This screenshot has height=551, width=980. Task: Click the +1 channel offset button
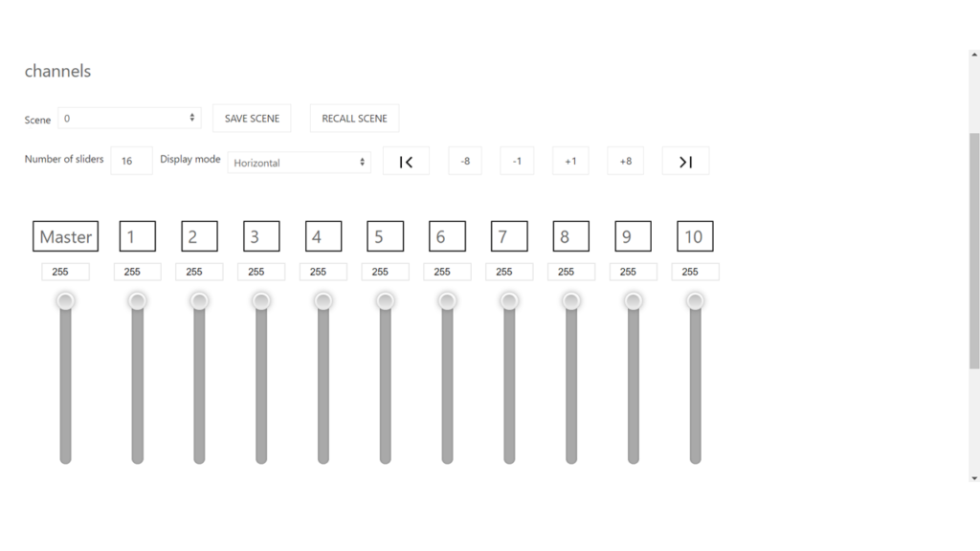click(x=570, y=161)
